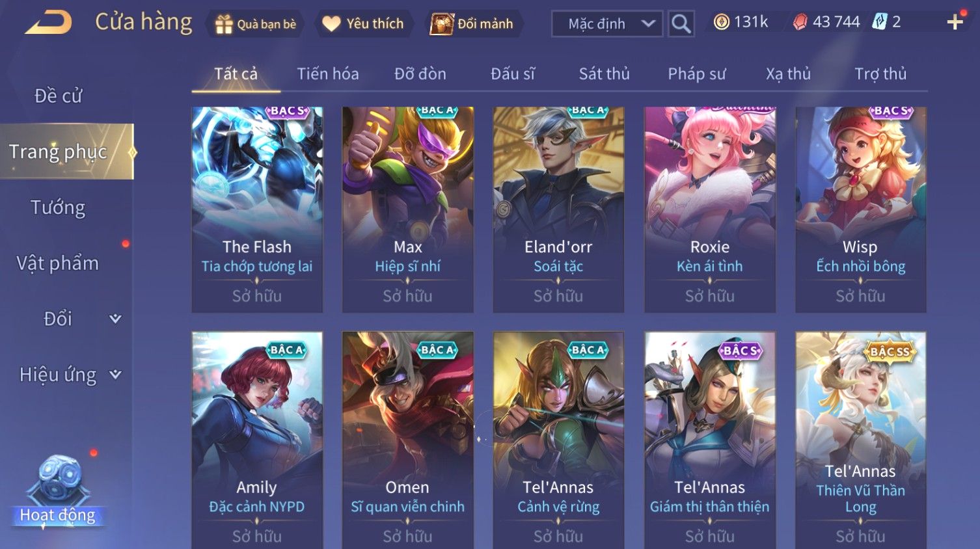Select the Pháp sư tab
Screen dimensions: 980x549
click(696, 74)
